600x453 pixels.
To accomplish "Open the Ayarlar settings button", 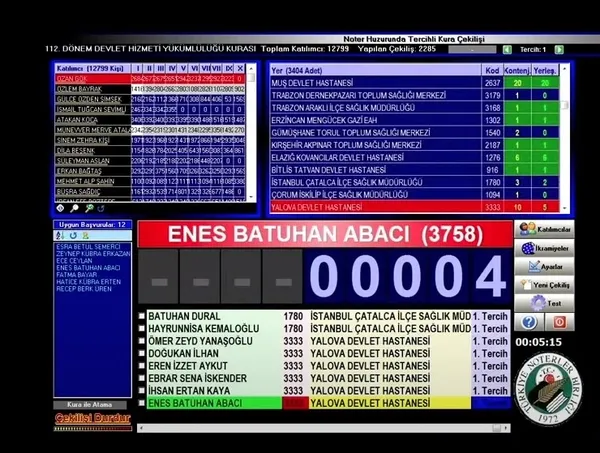I will [x=544, y=266].
